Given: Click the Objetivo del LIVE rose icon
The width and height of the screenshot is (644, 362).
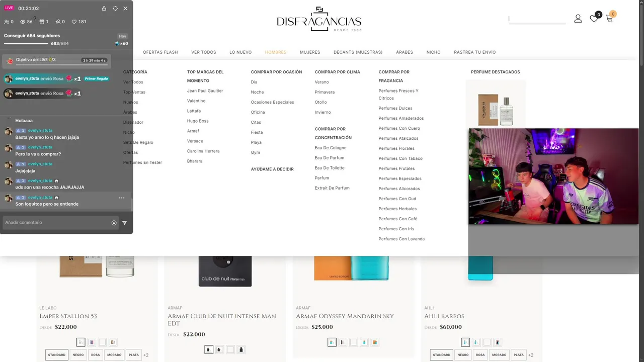Looking at the screenshot, I should click(x=10, y=61).
